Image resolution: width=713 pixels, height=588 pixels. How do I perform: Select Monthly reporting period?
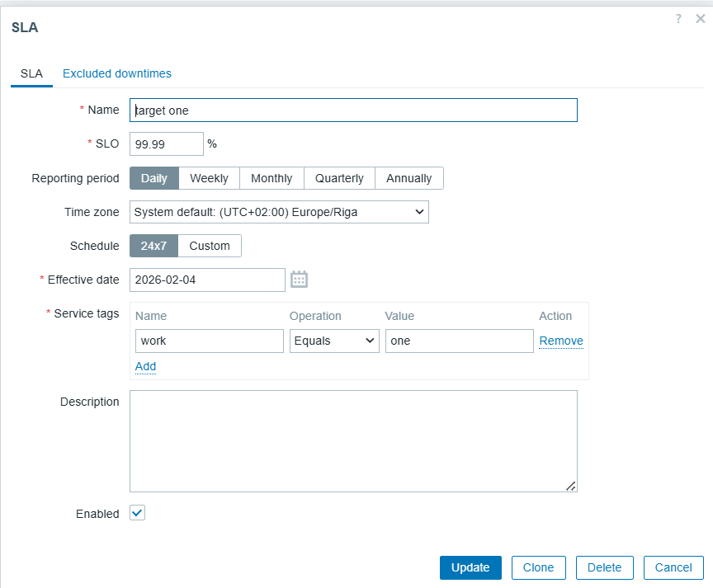tap(272, 178)
